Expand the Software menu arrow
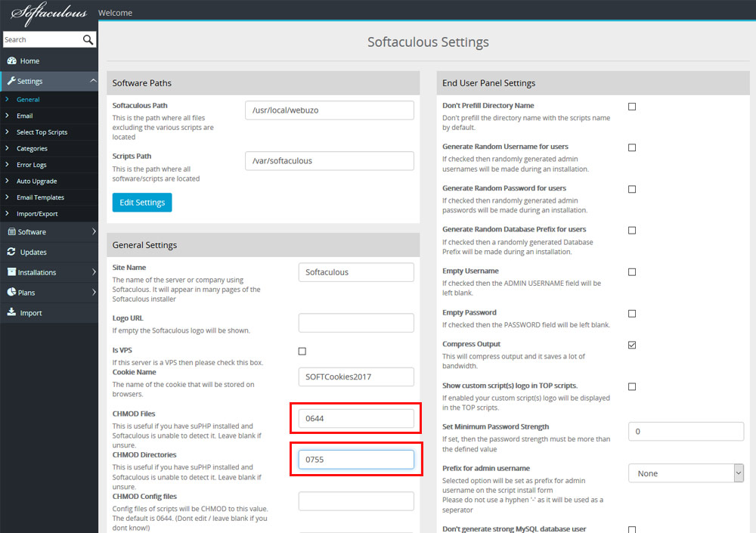Screen dimensions: 756x533 tap(94, 231)
